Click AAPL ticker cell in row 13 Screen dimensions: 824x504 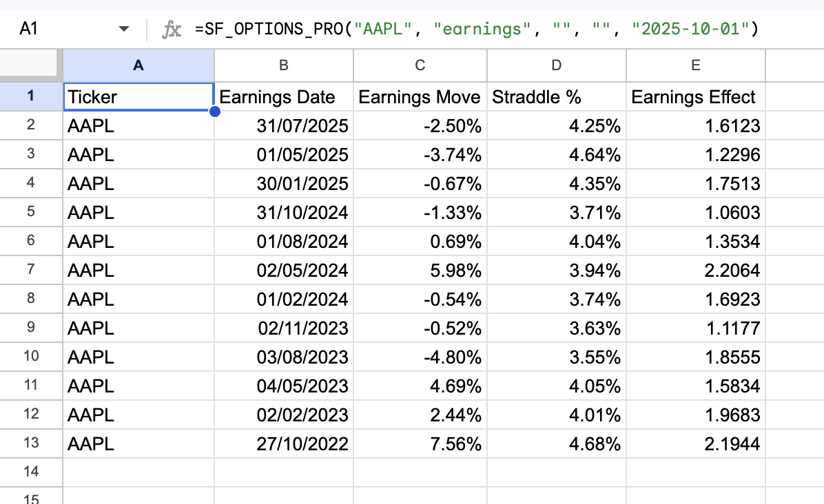point(138,443)
